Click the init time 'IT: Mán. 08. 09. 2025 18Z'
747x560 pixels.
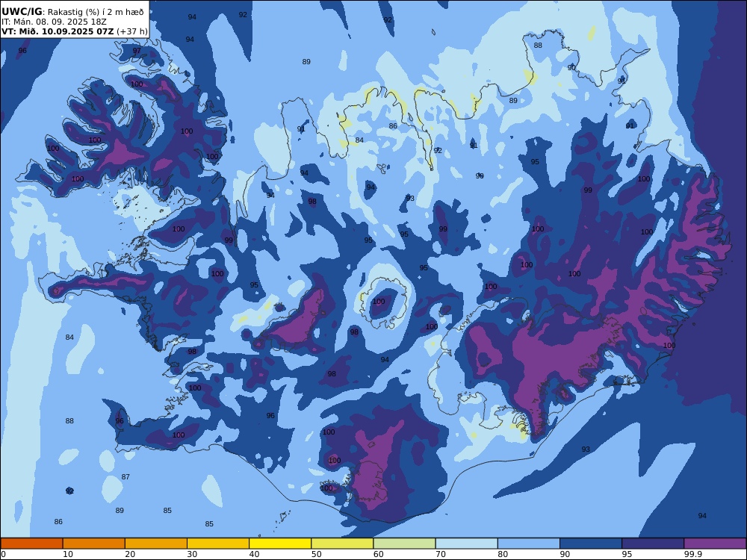(x=54, y=22)
